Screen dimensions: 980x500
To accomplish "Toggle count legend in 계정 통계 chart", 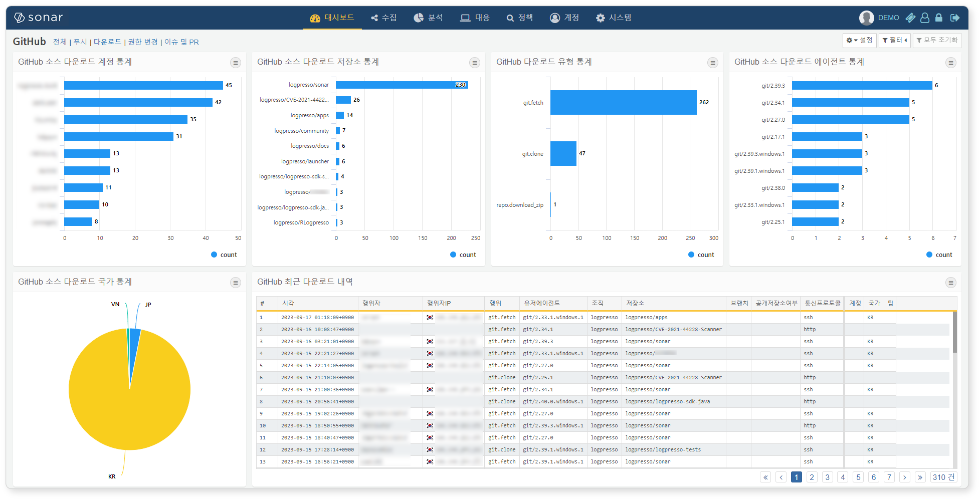I will [x=224, y=255].
